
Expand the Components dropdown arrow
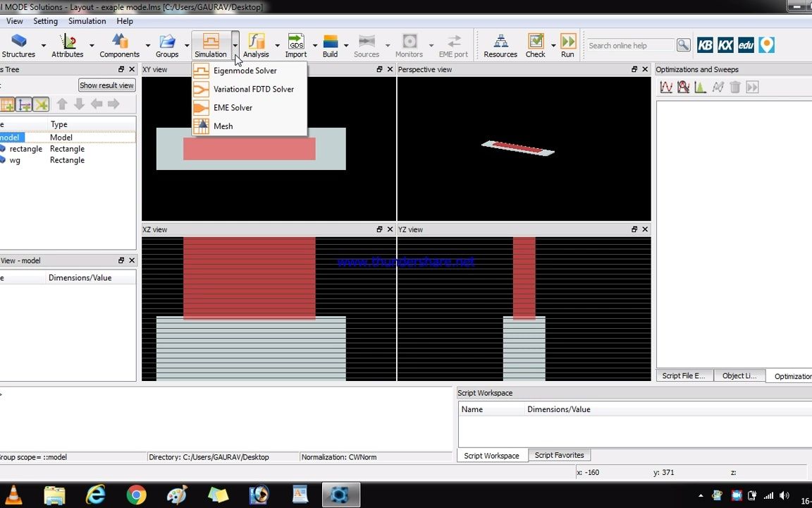tap(147, 44)
